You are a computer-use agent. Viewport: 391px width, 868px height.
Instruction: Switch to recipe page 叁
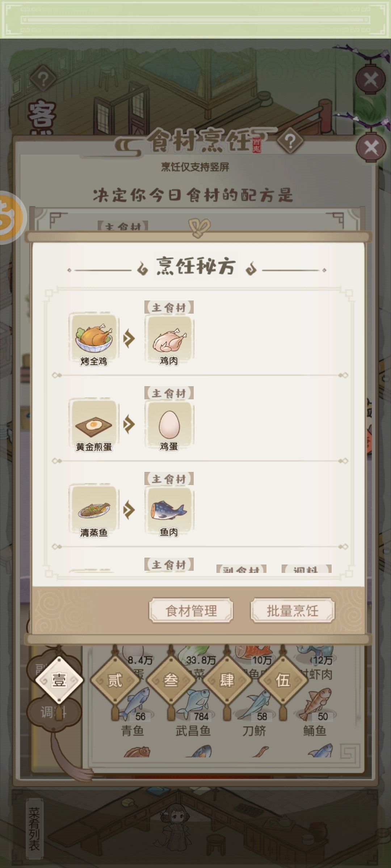pos(171,680)
